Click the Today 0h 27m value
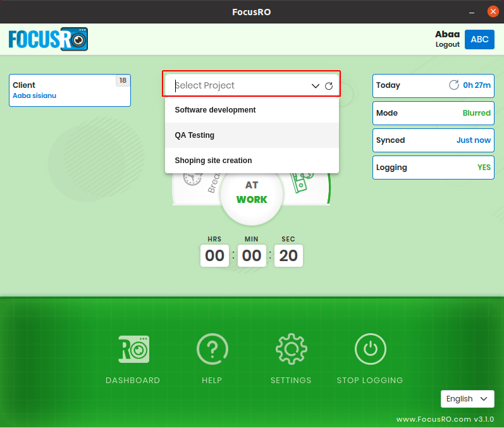The image size is (504, 428). (477, 85)
